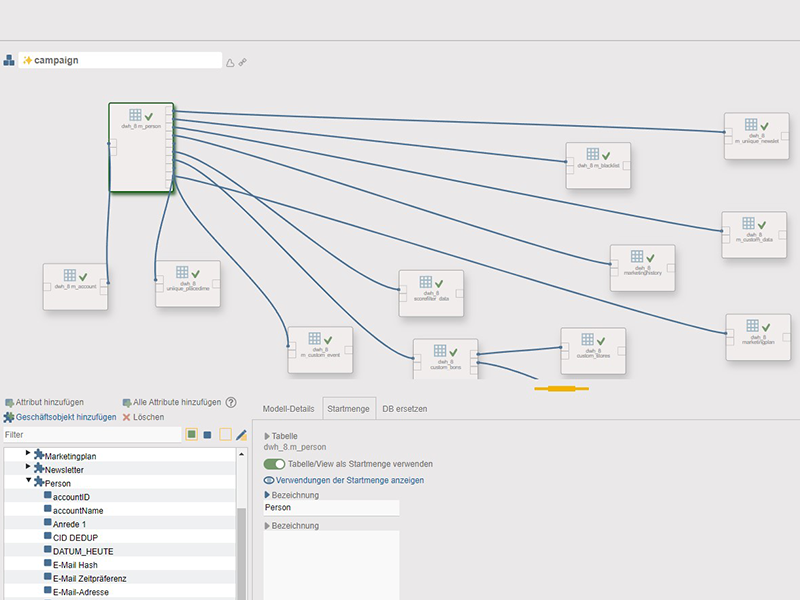Select the custom_stores table node
This screenshot has height=600, width=800.
pos(593,351)
